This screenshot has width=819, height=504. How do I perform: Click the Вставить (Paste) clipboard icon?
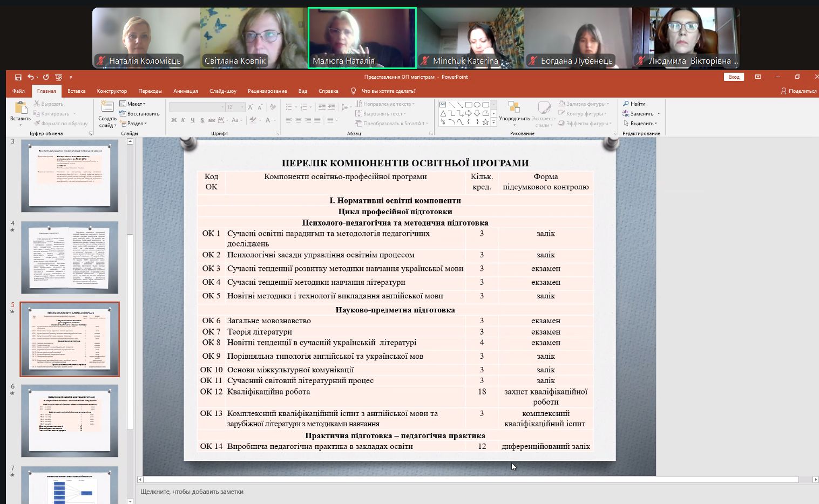pos(21,111)
